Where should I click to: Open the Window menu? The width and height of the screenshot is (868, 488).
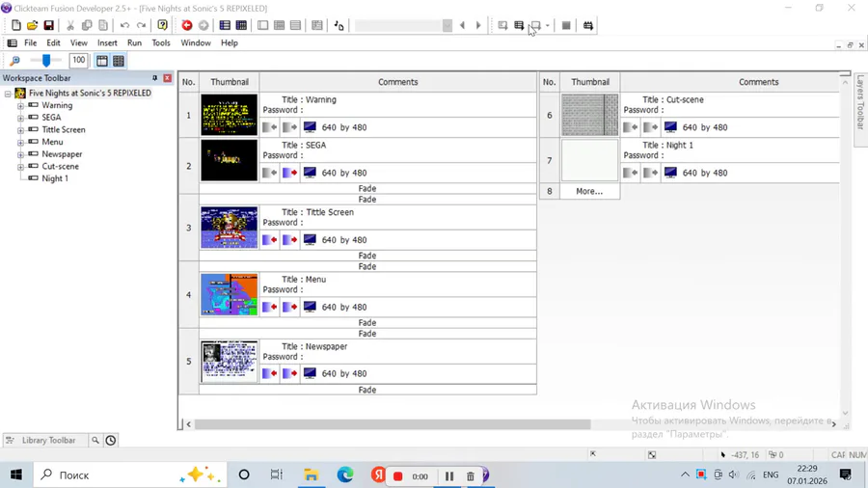pos(196,42)
